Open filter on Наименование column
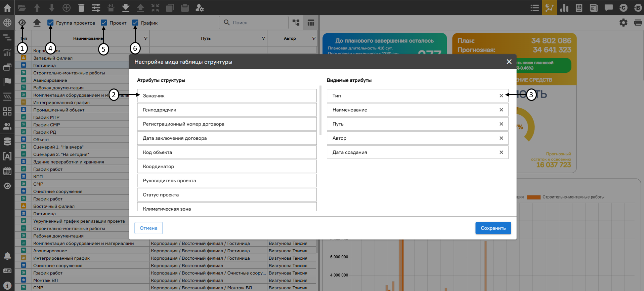This screenshot has width=644, height=291. (145, 38)
